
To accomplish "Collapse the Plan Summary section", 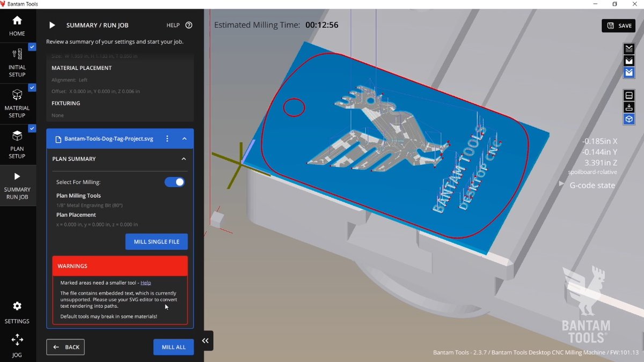I will coord(184,159).
